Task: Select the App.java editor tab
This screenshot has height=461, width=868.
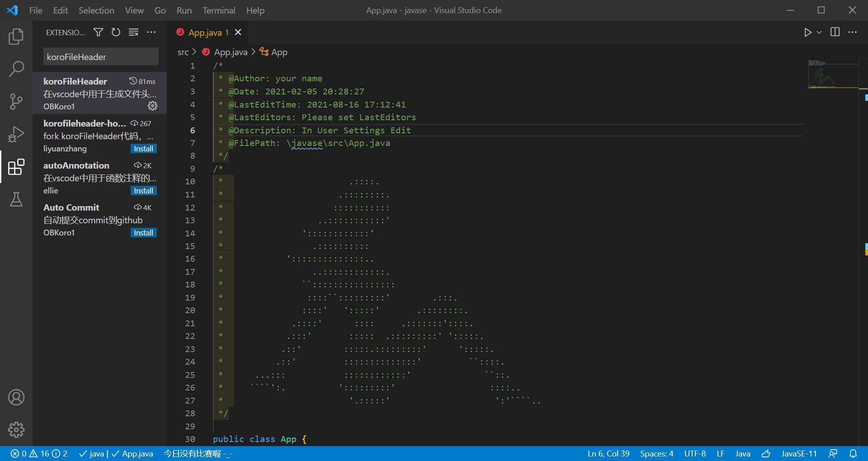Action: (208, 32)
